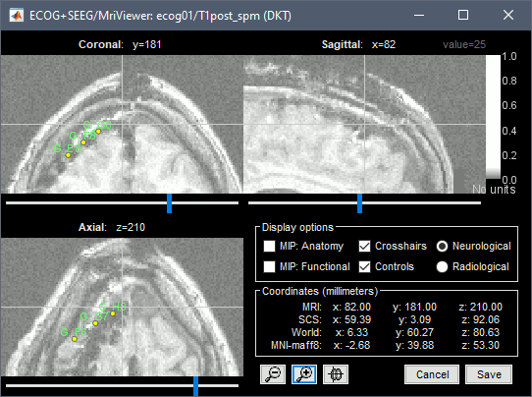
Task: Close the MriViewer window
Action: [507, 15]
